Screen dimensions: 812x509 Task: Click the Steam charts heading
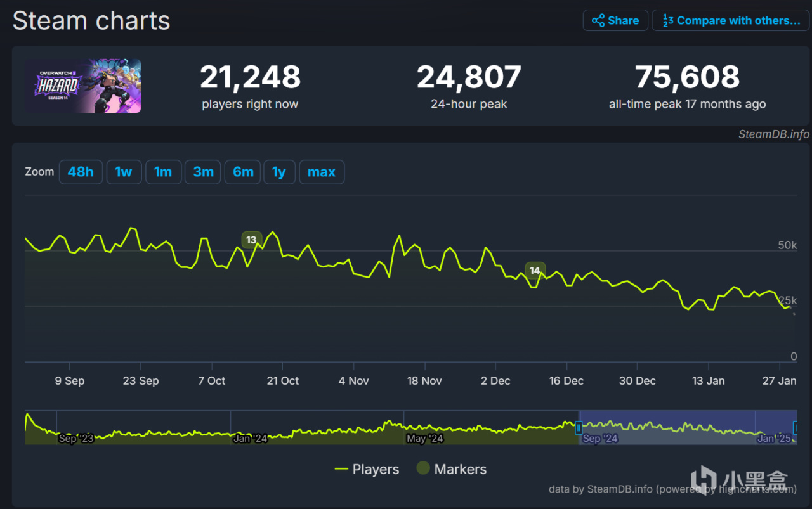point(91,21)
